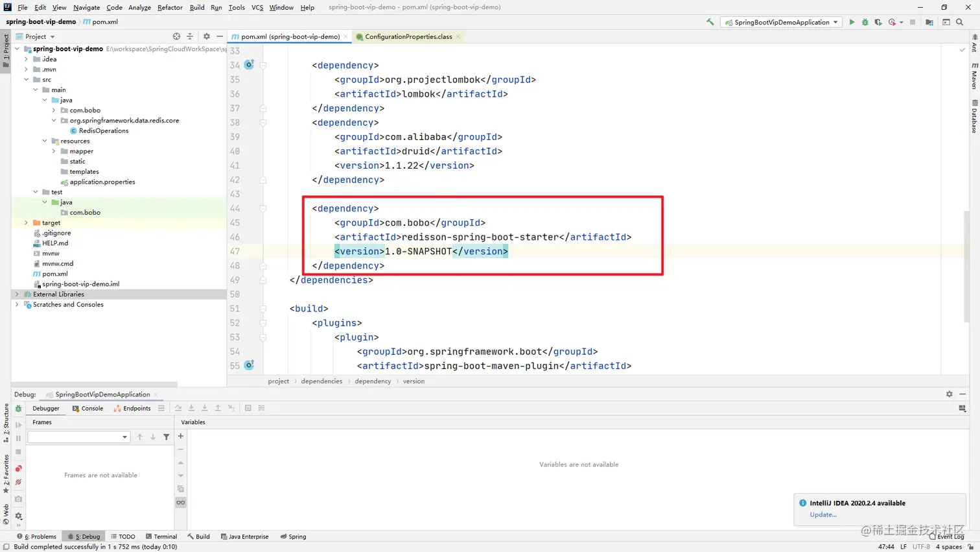
Task: Restore layout icon in Debug panel
Action: [962, 408]
